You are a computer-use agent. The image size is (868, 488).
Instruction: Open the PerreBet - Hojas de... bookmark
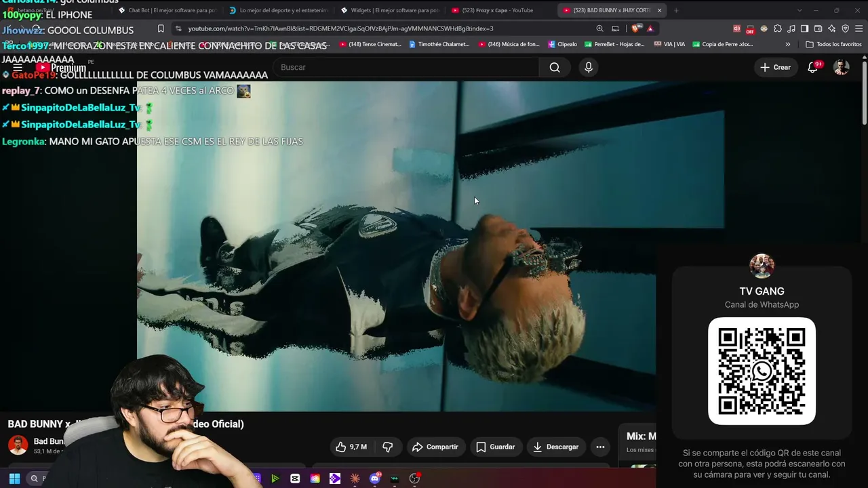point(614,44)
